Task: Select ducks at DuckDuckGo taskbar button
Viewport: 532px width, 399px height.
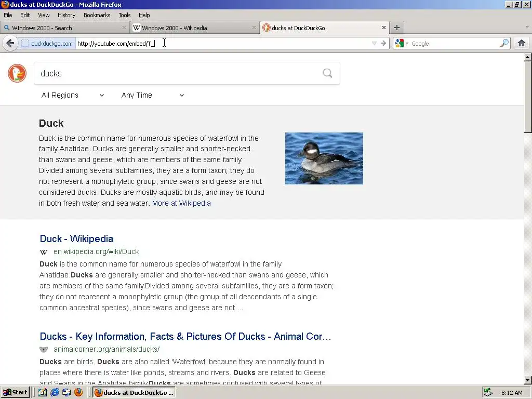Action: point(134,393)
